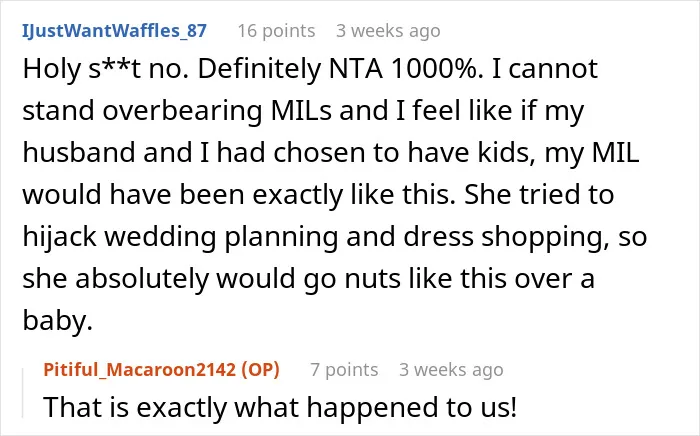Click the "(OP)" tag beside Pitiful_Macaroon2142
700x436 pixels.
coord(260,370)
